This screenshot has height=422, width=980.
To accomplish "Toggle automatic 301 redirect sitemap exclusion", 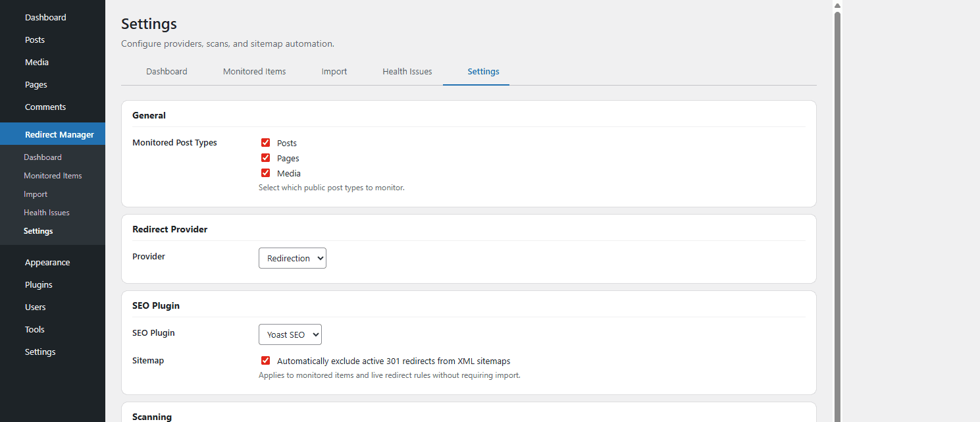I will (x=266, y=360).
